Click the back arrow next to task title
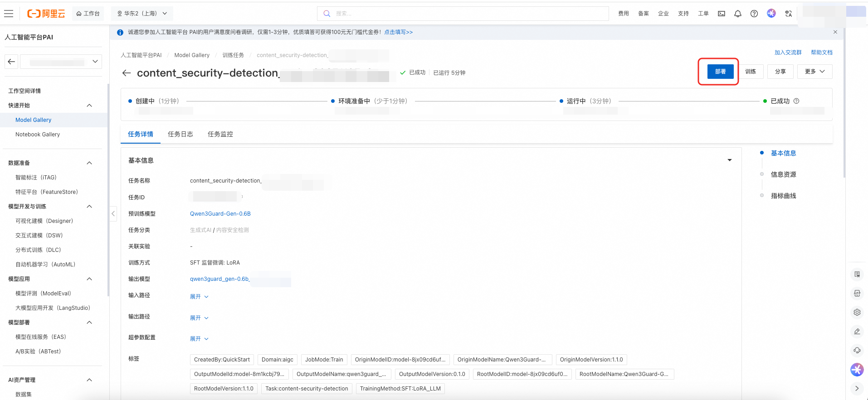This screenshot has width=868, height=400. tap(127, 73)
